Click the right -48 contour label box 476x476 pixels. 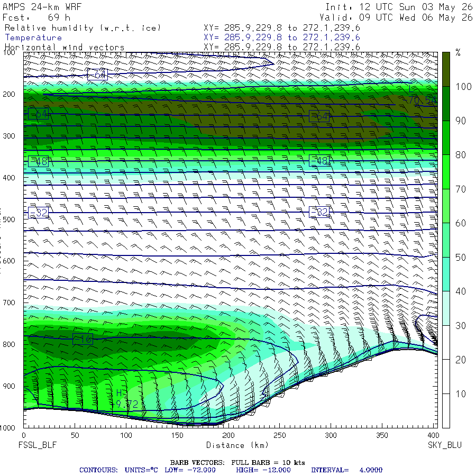[x=319, y=161]
